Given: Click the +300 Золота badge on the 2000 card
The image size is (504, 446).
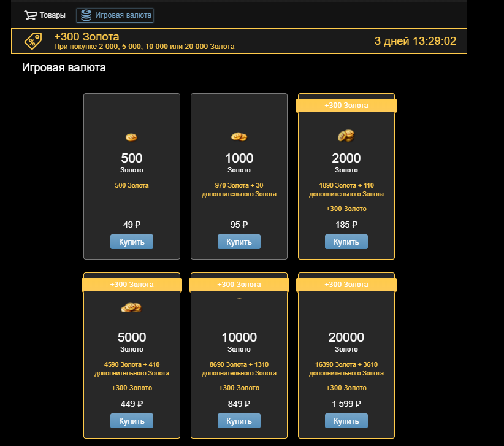Looking at the screenshot, I should point(346,106).
